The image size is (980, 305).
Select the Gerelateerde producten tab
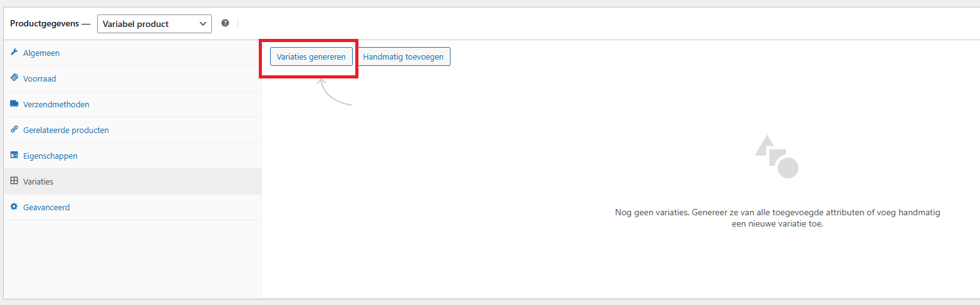pyautogui.click(x=66, y=131)
